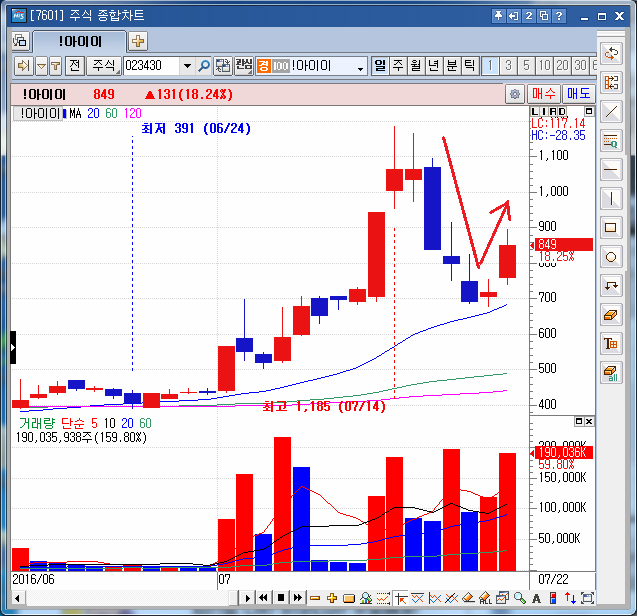Select the minute (분) chart period

coord(452,66)
